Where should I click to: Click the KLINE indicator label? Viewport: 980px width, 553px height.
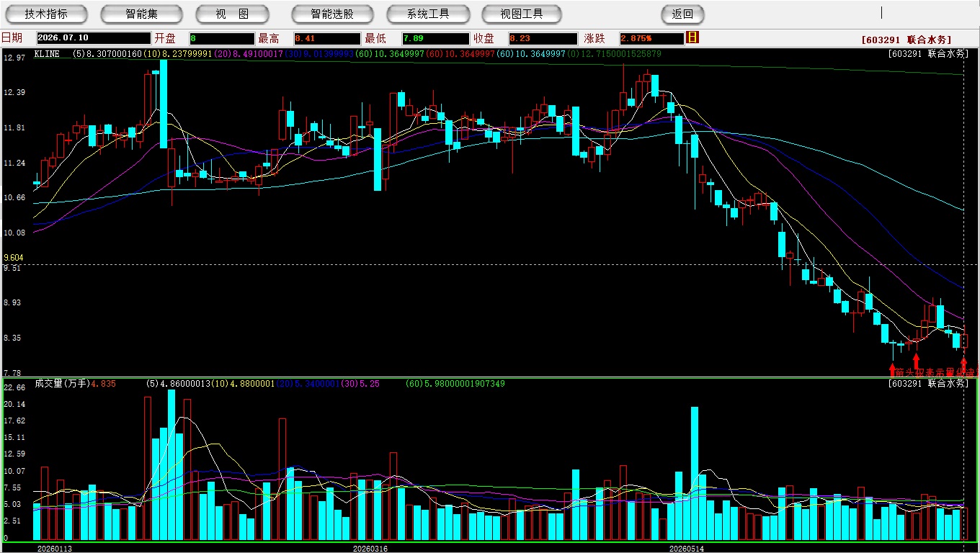tap(48, 54)
